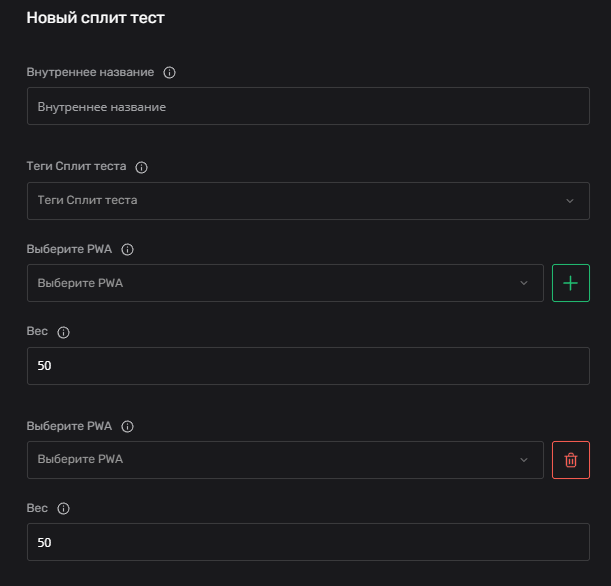Click info icon of the first Вес label

[63, 331]
